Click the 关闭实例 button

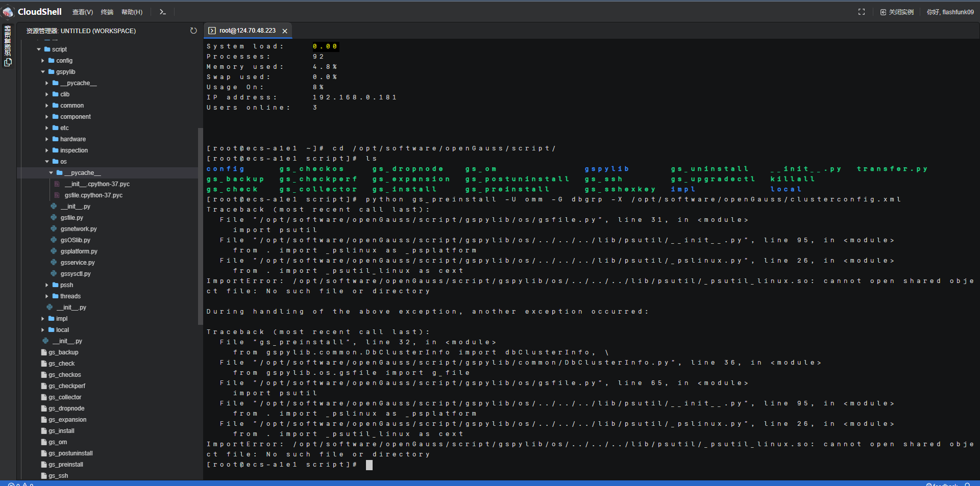(x=897, y=12)
